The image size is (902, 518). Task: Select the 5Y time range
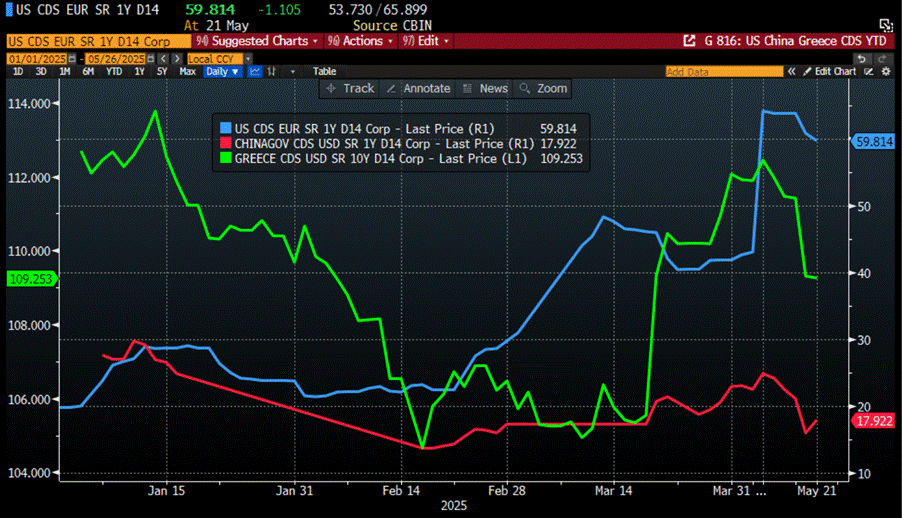[162, 71]
